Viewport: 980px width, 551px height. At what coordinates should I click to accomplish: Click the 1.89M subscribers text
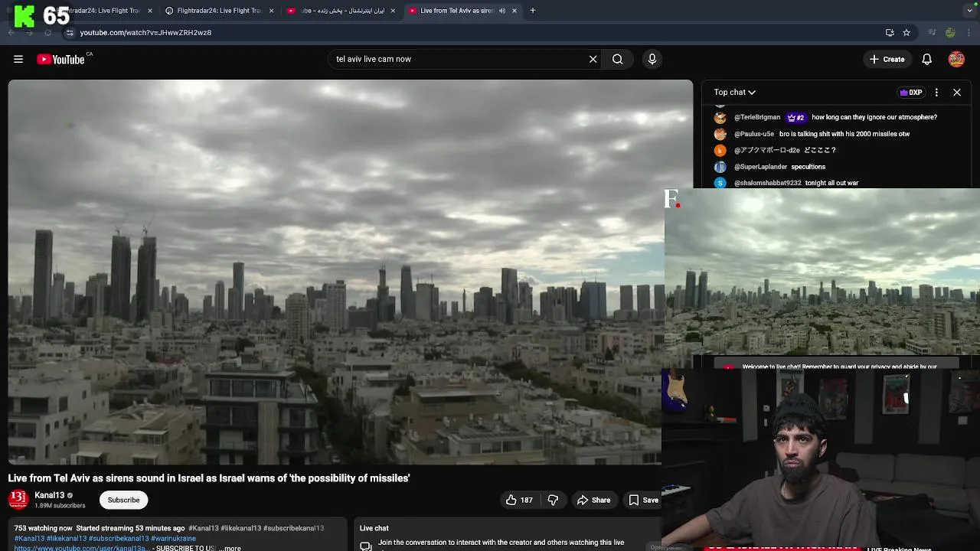coord(60,506)
